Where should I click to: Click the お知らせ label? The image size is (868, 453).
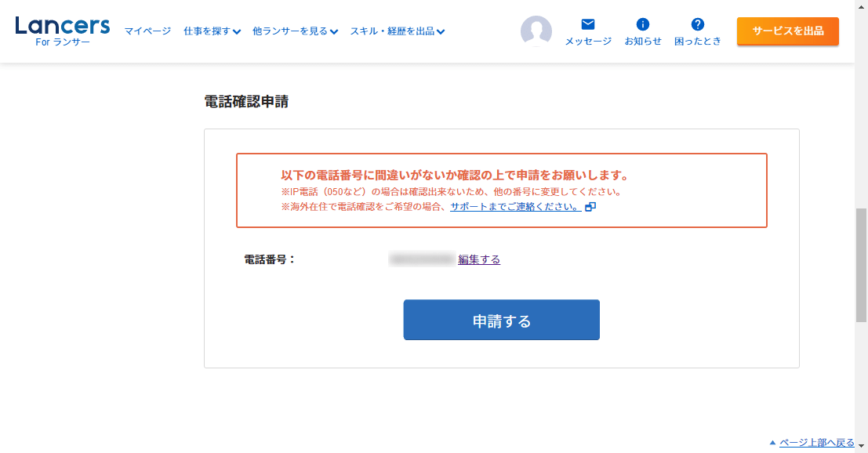[x=643, y=42]
